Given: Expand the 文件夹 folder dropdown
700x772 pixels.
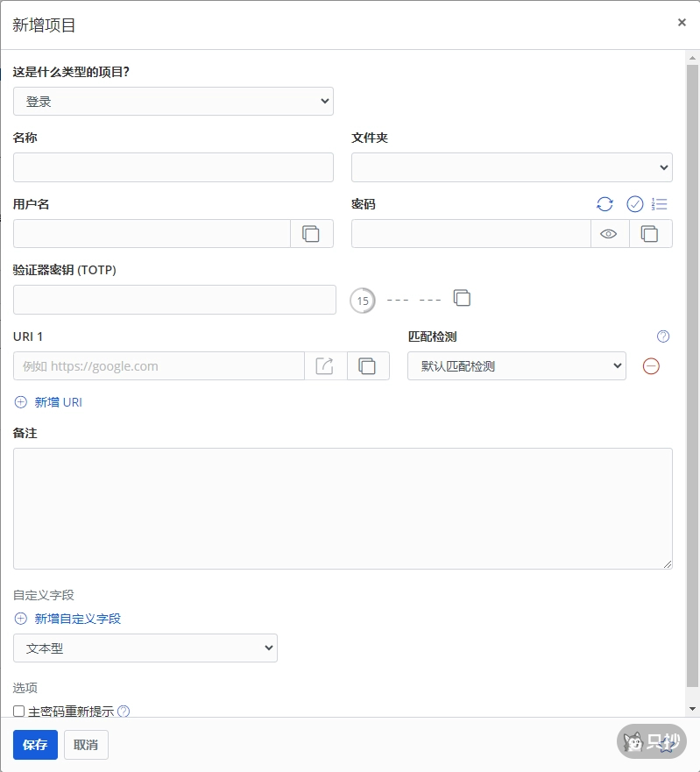Looking at the screenshot, I should click(x=512, y=167).
